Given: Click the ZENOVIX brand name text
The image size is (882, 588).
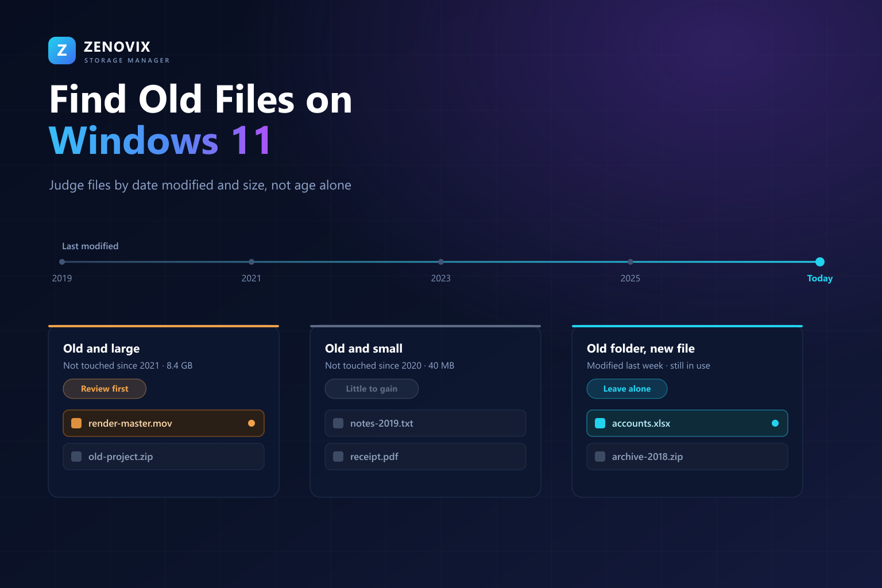Looking at the screenshot, I should tap(117, 47).
